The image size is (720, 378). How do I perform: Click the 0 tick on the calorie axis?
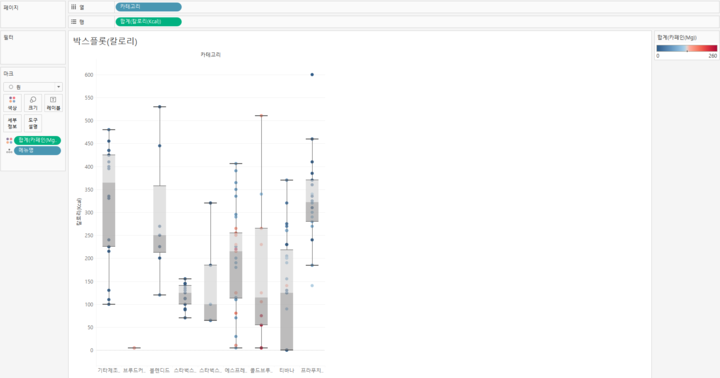pos(91,350)
